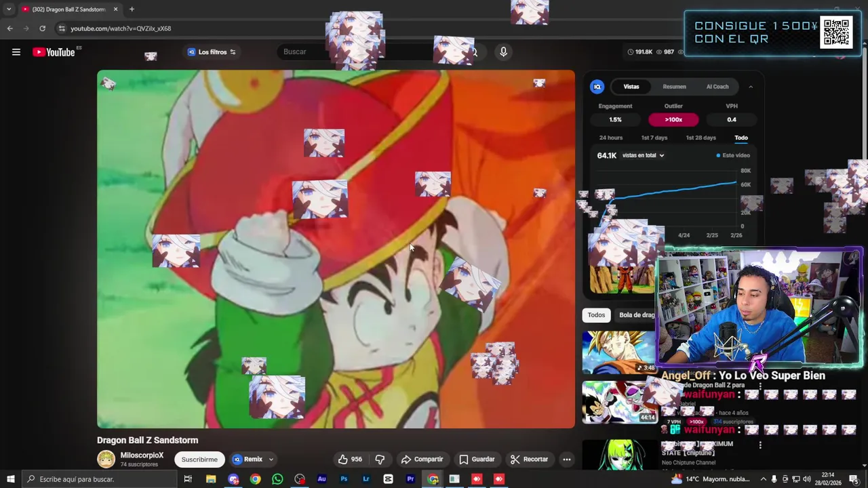Screen dimensions: 868x488
Task: Share the video via Compartir
Action: [422, 460]
